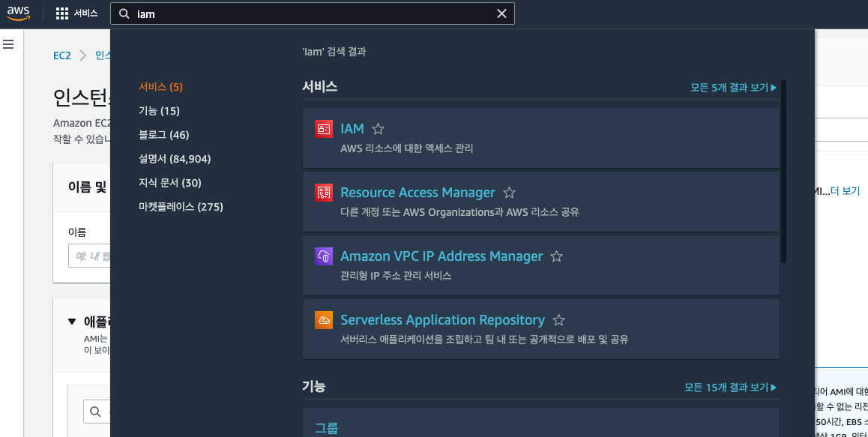The image size is (868, 437).
Task: Click the 서비스 label in top bar
Action: pyautogui.click(x=85, y=13)
